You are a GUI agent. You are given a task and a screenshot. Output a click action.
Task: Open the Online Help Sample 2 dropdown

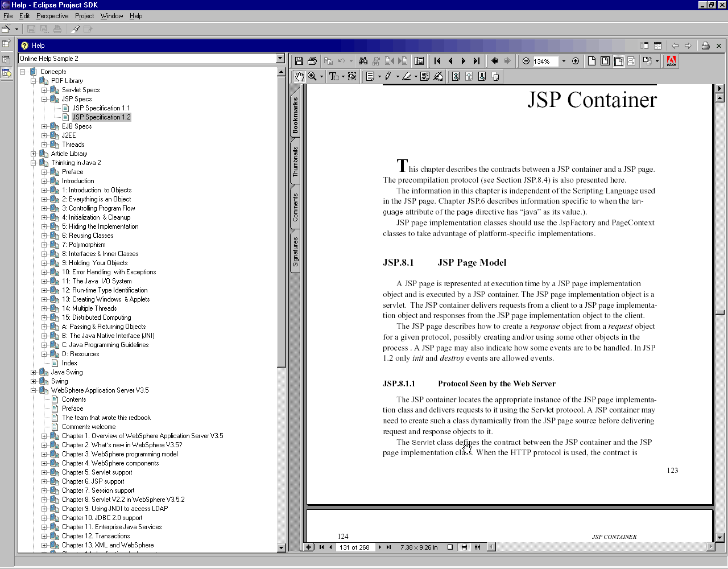pyautogui.click(x=280, y=59)
